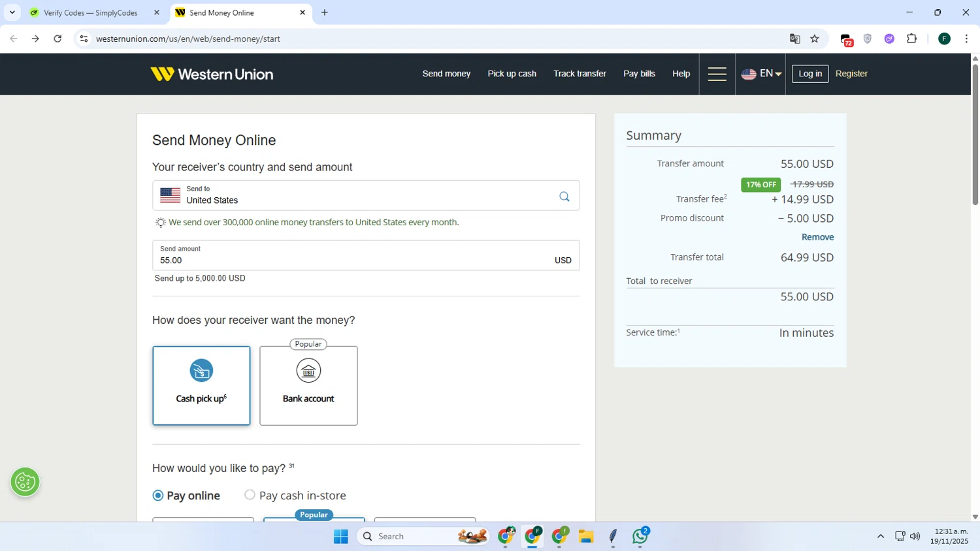Click the Google Translate icon in address bar
Image resolution: width=980 pixels, height=551 pixels.
[794, 39]
